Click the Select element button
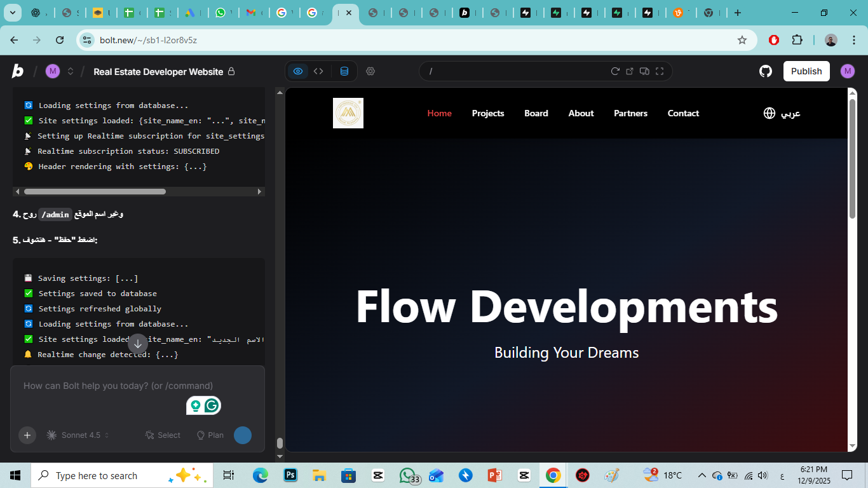Viewport: 868px width, 488px height. tap(163, 435)
